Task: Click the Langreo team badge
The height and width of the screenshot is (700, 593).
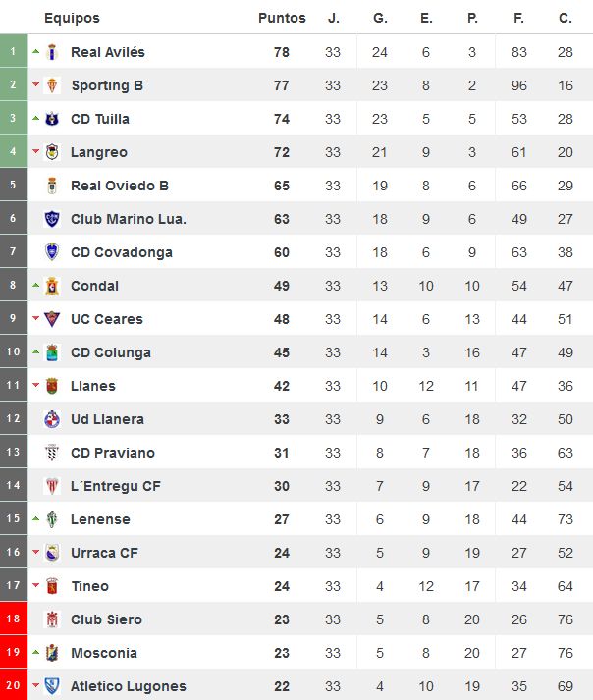Action: click(x=52, y=152)
